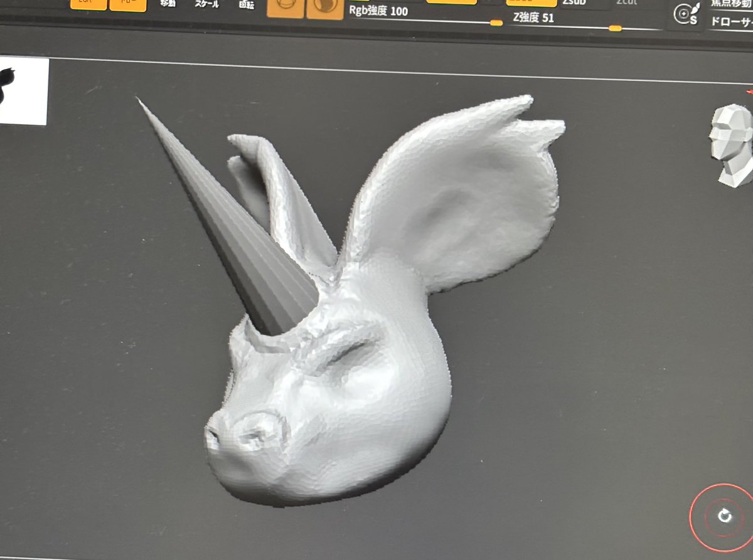This screenshot has width=753, height=560.
Task: Enable the Zsub button
Action: coord(582,4)
